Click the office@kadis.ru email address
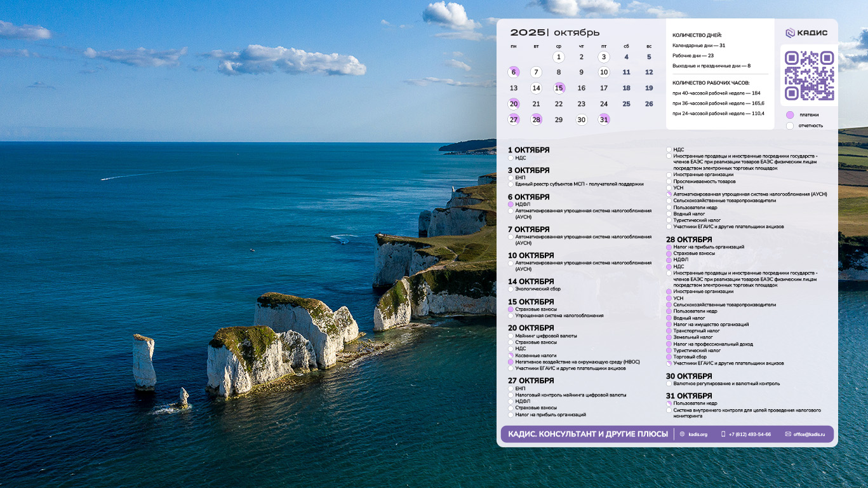Viewport: 868px width, 488px height. (809, 434)
